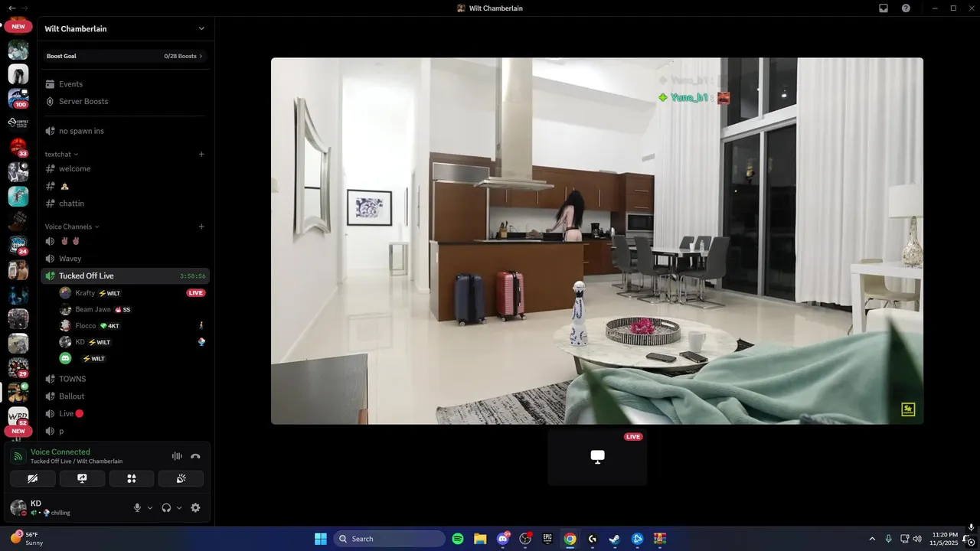The width and height of the screenshot is (980, 551).
Task: Mute the microphone
Action: pos(138,507)
